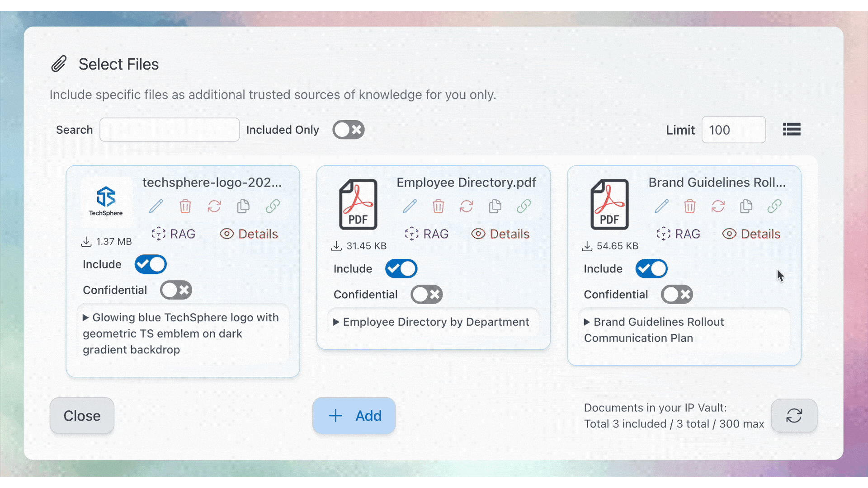Copy Employee Directory.pdf using its duplicate icon

[495, 206]
